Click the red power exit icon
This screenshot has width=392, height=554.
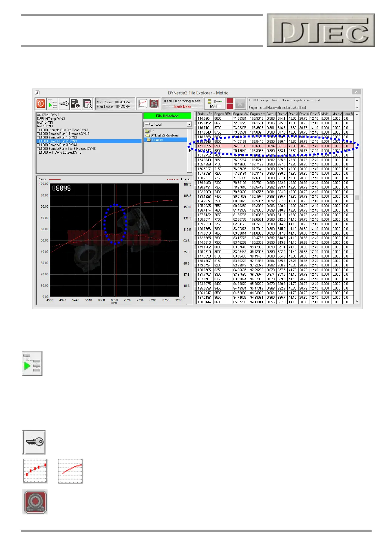point(40,104)
